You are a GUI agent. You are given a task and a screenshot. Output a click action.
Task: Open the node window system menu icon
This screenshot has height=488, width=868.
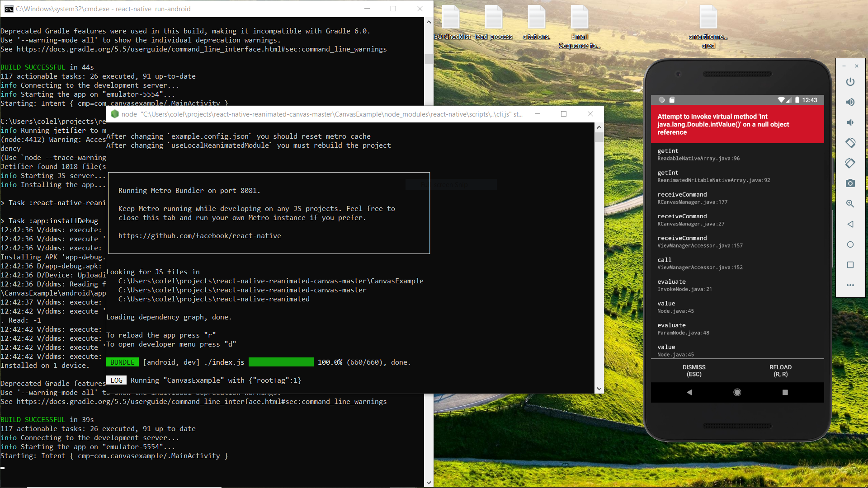[115, 114]
